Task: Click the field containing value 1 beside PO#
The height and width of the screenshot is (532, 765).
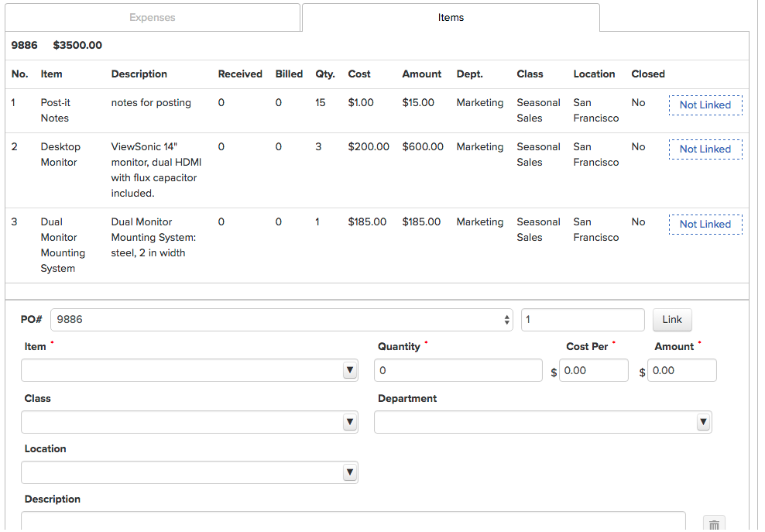Action: coord(582,319)
